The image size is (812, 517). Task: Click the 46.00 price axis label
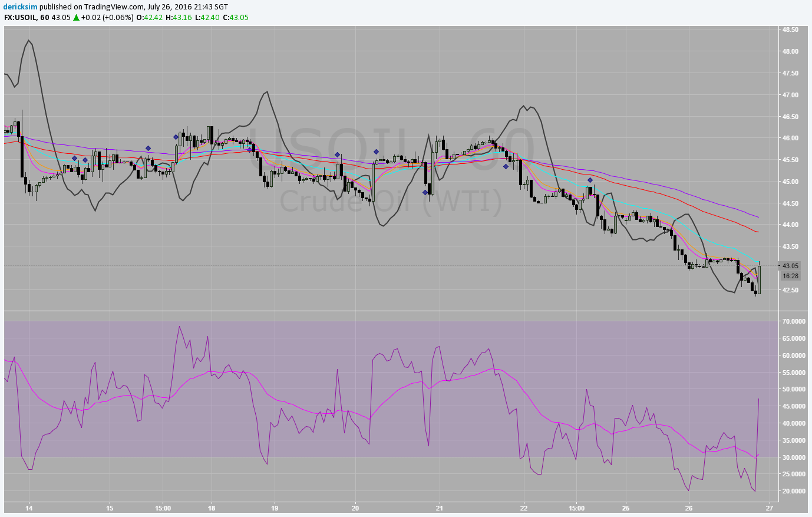click(790, 138)
